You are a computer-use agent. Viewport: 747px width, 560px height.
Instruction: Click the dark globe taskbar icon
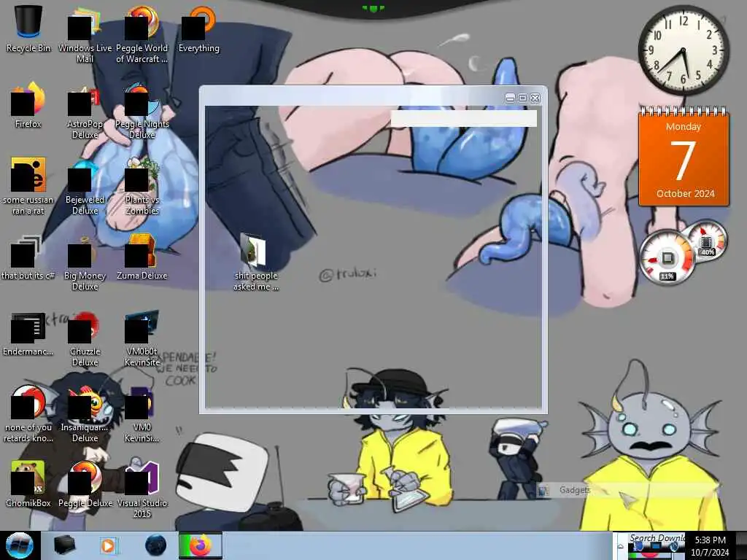(155, 545)
